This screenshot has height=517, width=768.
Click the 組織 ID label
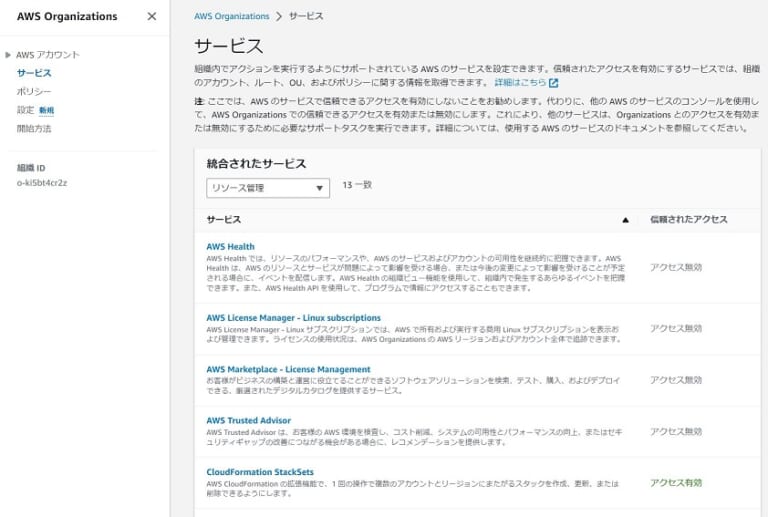[31, 168]
